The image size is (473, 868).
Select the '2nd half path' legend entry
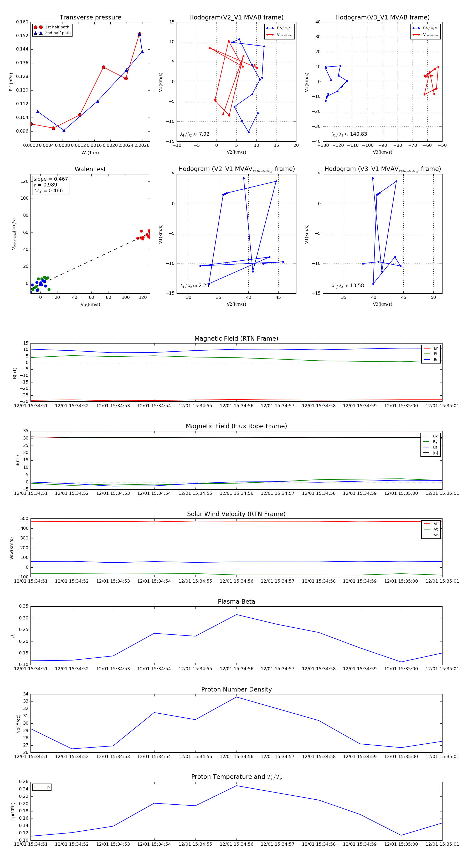tap(52, 33)
